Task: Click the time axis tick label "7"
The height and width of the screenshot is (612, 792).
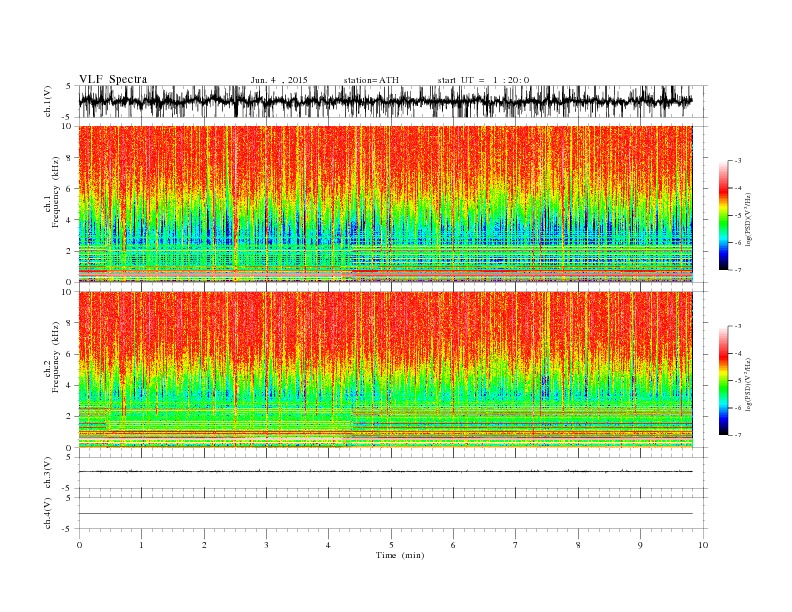Action: coord(516,545)
